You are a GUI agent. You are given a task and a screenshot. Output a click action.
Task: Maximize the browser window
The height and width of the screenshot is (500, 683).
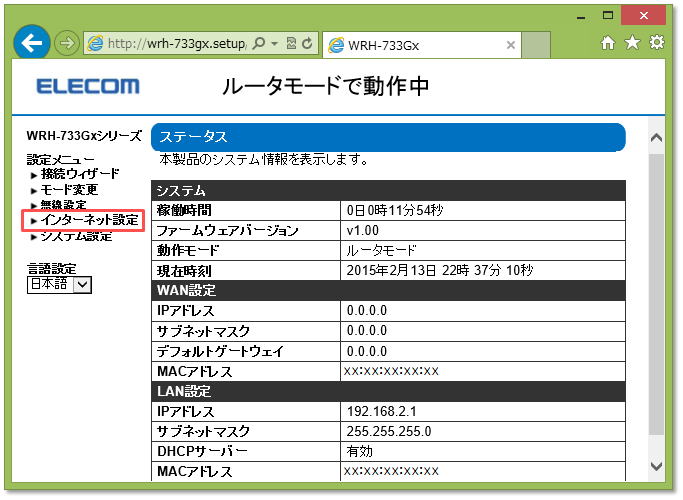point(608,16)
